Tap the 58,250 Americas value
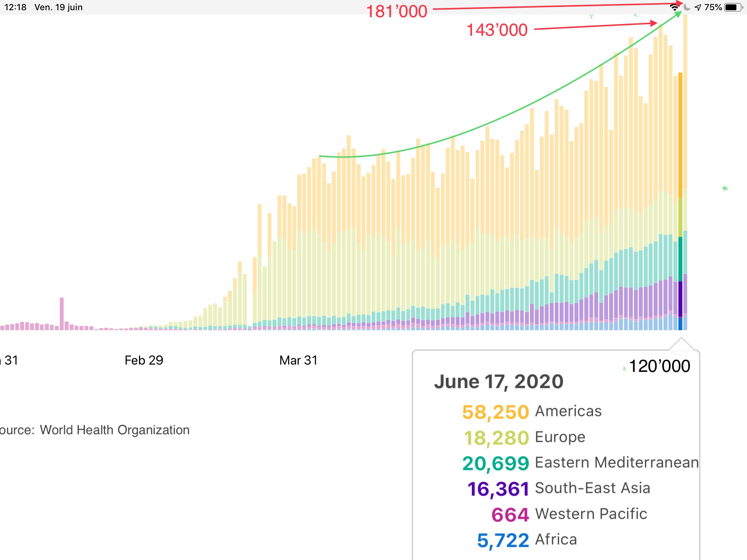This screenshot has width=747, height=560. click(495, 412)
